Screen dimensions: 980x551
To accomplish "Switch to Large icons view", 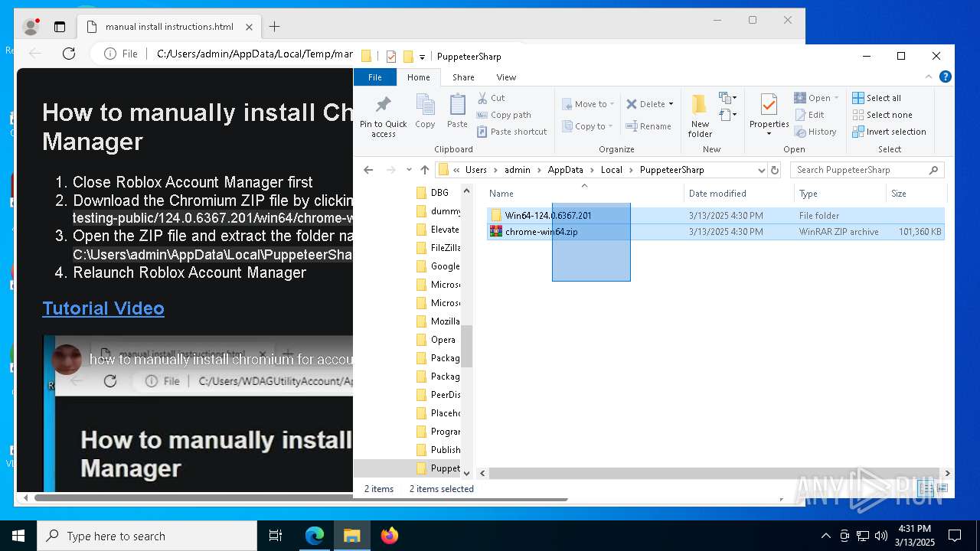I will click(x=942, y=488).
